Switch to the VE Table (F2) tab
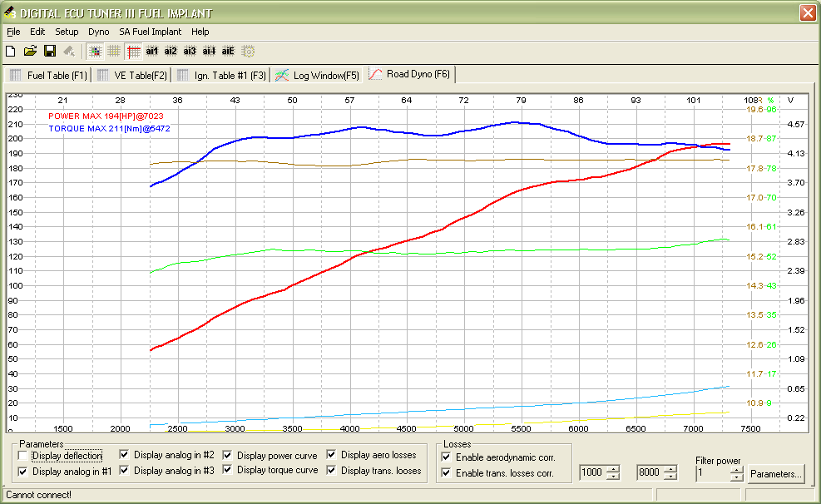Viewport: 821px width, 504px height. (x=131, y=76)
